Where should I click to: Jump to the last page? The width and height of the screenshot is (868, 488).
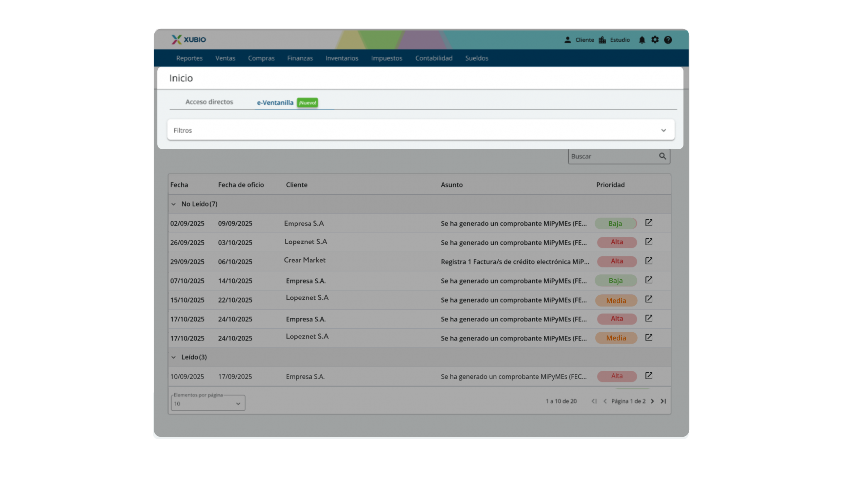pyautogui.click(x=663, y=401)
